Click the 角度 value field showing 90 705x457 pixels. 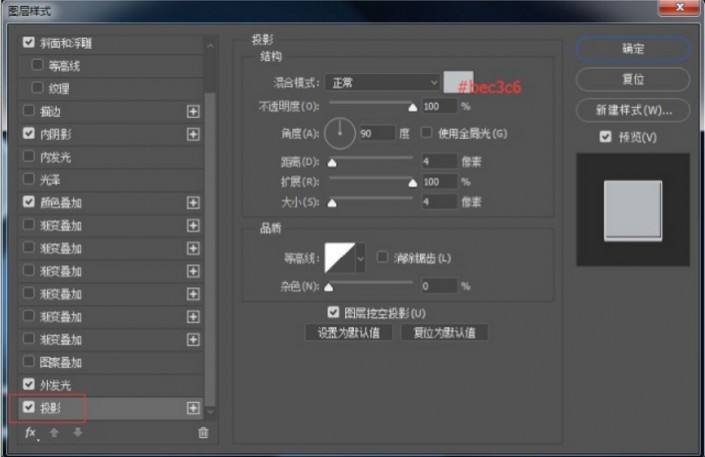tap(377, 133)
